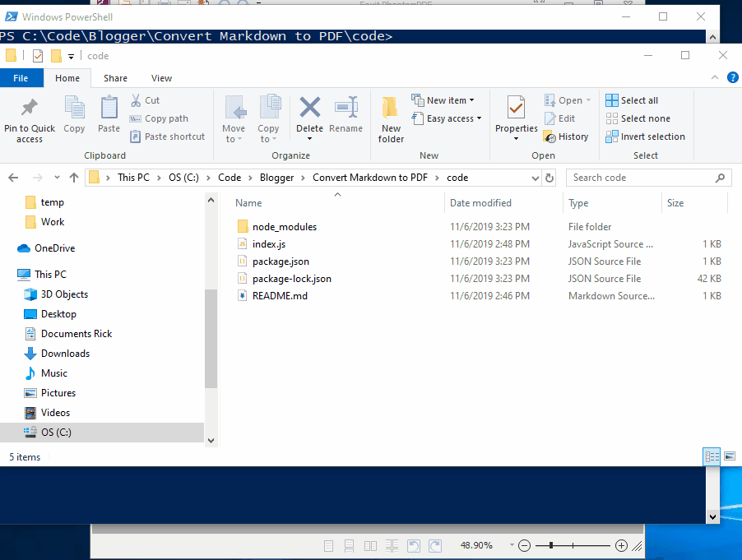Select the package-lock.json file
742x560 pixels.
tap(291, 279)
